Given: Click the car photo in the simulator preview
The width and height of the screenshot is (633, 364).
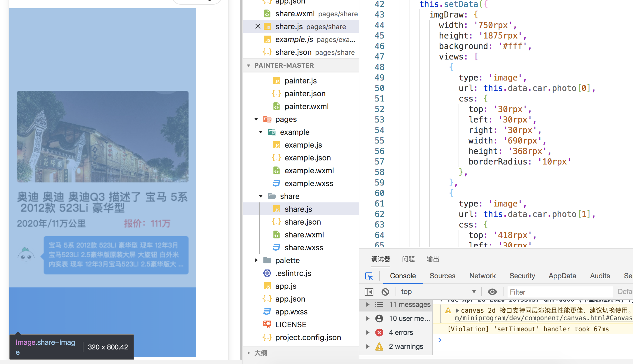Looking at the screenshot, I should tap(102, 136).
